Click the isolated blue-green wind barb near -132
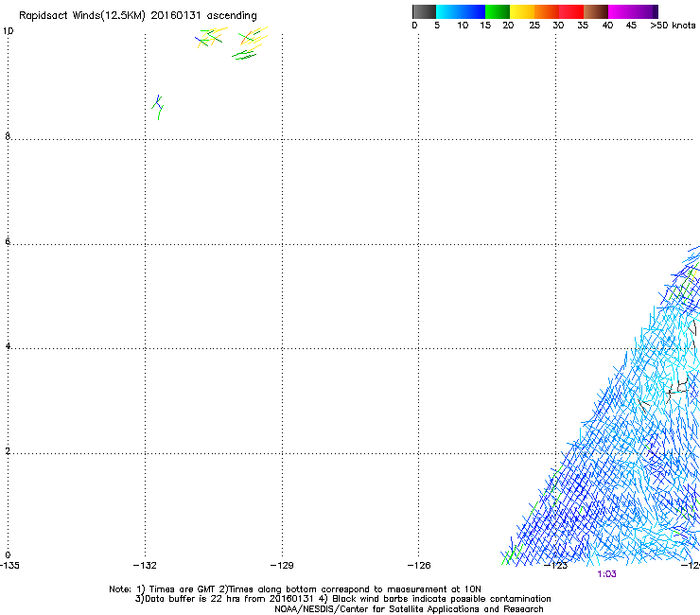This screenshot has width=700, height=615. (x=158, y=107)
